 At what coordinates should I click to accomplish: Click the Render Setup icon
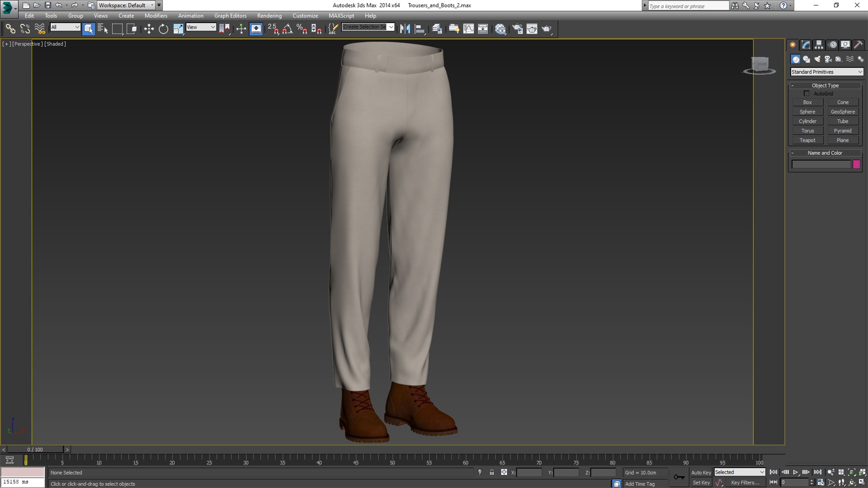point(517,29)
